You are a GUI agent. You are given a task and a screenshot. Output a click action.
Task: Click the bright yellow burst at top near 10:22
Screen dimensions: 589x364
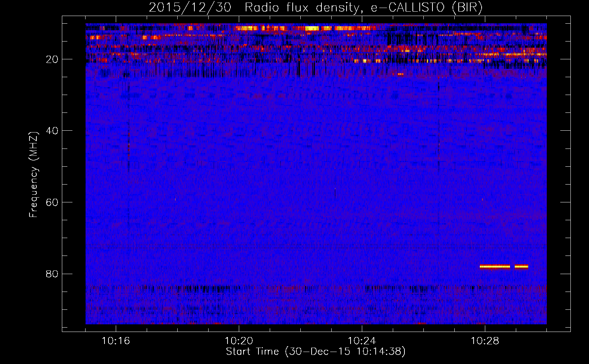coord(311,28)
